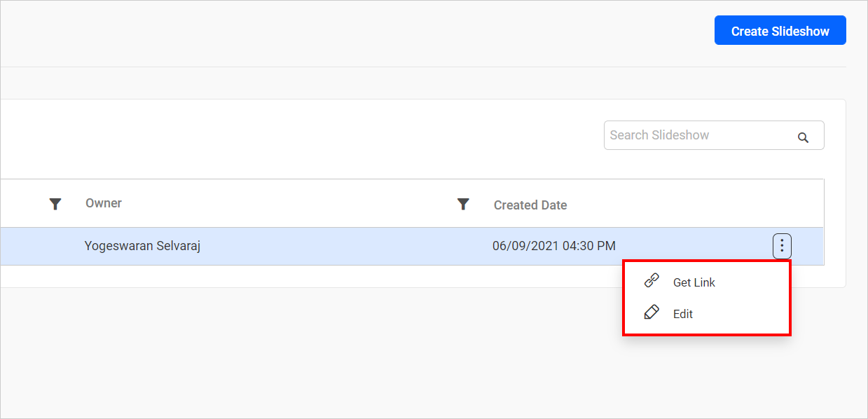Open the filter icon beside Created Date

463,204
